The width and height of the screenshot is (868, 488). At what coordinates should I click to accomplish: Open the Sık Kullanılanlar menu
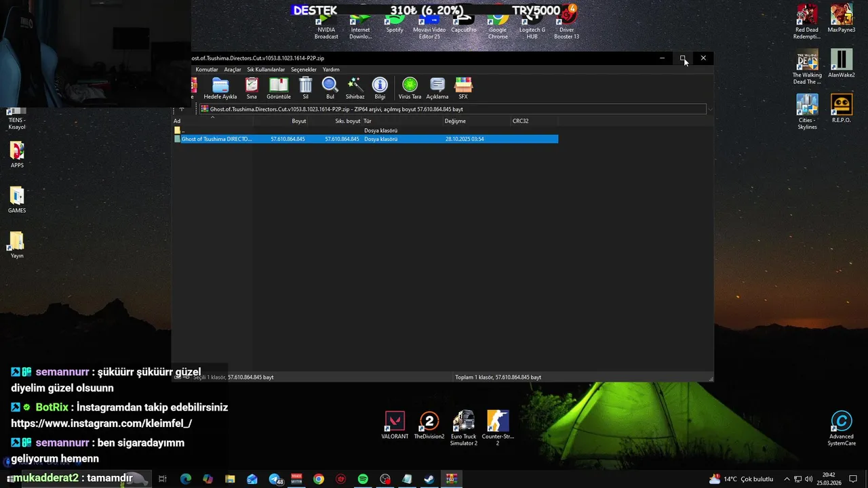click(x=266, y=69)
